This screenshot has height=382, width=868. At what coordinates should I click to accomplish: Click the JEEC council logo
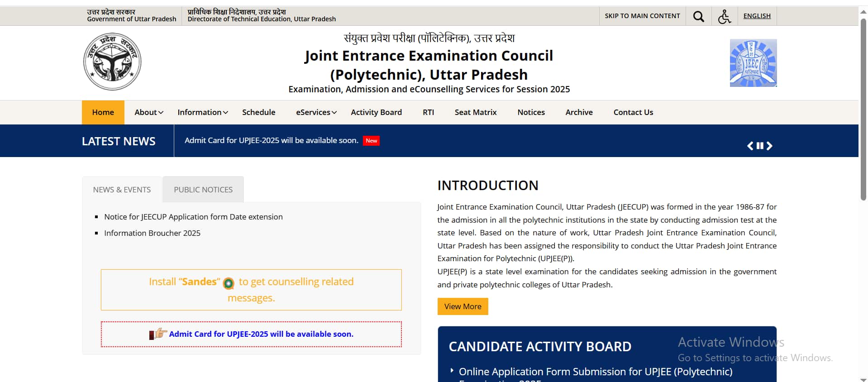753,63
